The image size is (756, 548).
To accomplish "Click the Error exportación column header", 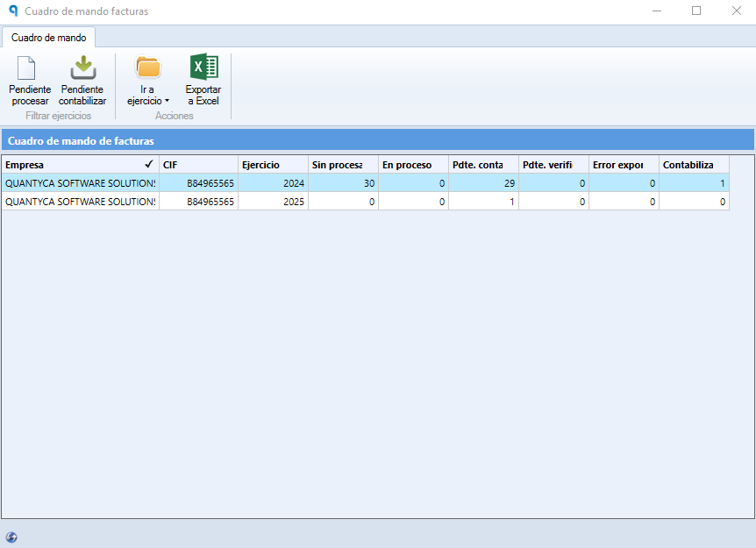I will click(624, 165).
